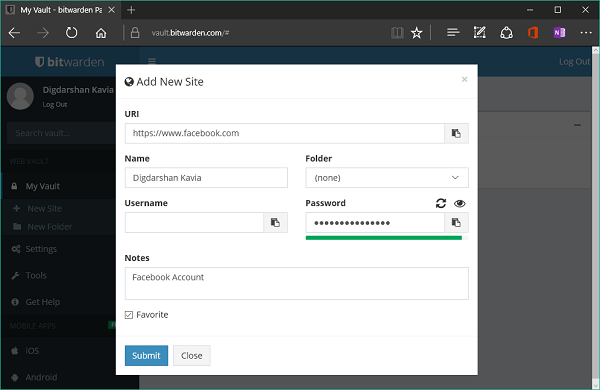
Task: Copy the Username field value
Action: (275, 222)
